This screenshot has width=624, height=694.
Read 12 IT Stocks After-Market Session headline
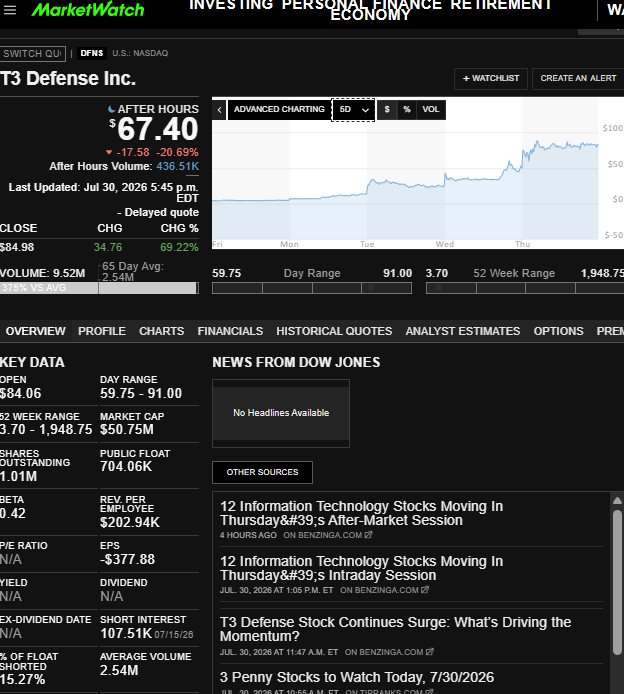[x=361, y=513]
